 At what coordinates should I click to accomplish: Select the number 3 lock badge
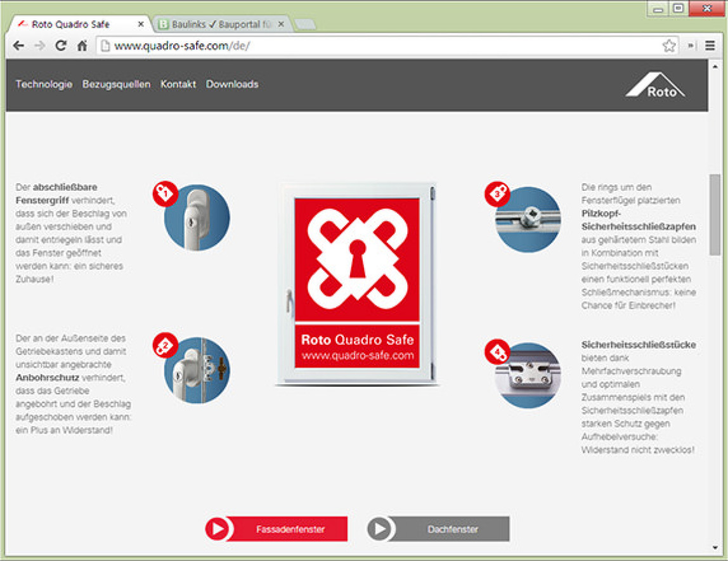[497, 193]
